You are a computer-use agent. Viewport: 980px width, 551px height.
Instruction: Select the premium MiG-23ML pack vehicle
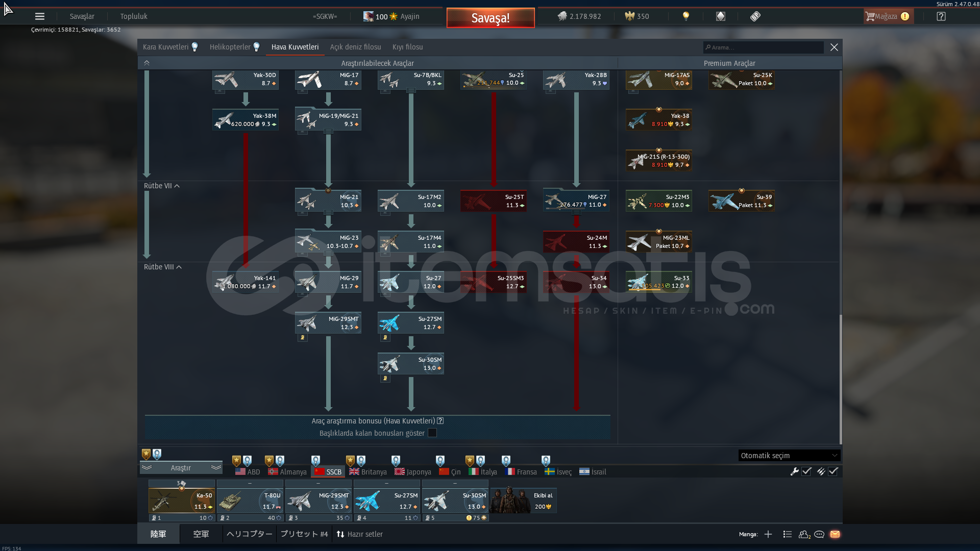[659, 242]
